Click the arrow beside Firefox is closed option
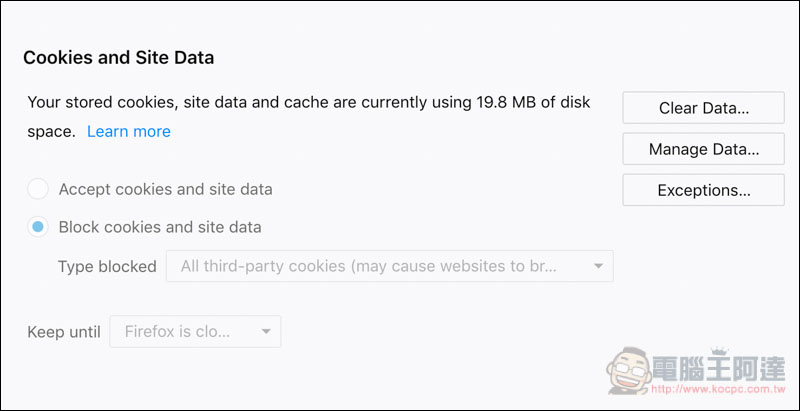The width and height of the screenshot is (800, 411). [x=266, y=332]
